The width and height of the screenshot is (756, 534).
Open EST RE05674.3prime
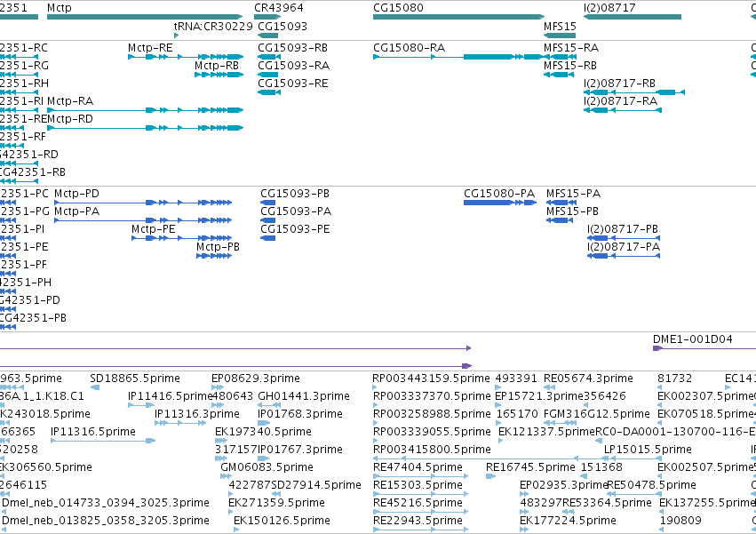click(x=588, y=379)
